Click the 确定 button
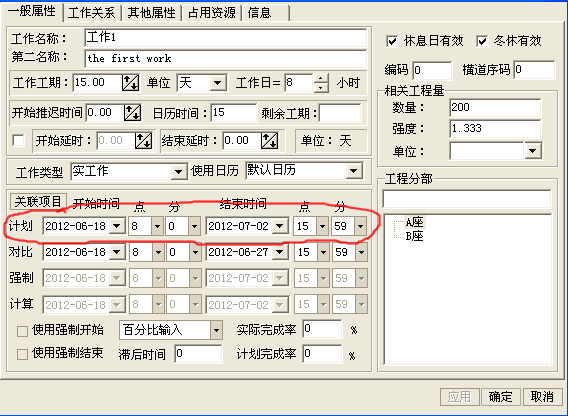568x416 pixels. point(500,397)
